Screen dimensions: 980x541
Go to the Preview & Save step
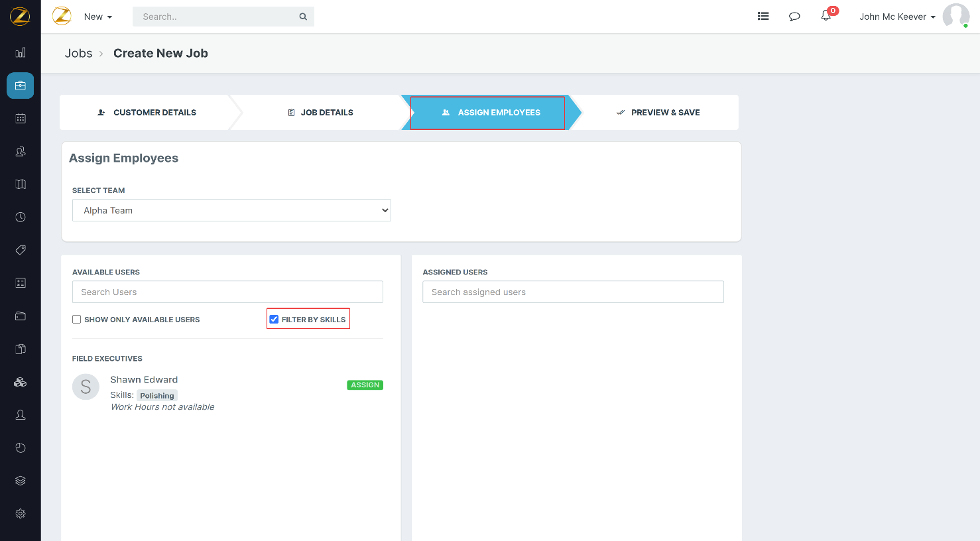click(x=658, y=113)
